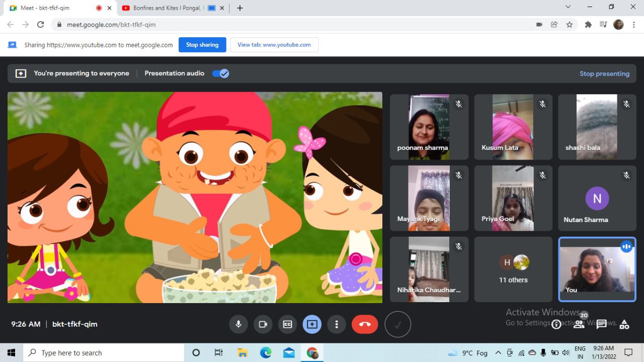Click audio indicator on You tile
The height and width of the screenshot is (362, 644).
point(626,247)
